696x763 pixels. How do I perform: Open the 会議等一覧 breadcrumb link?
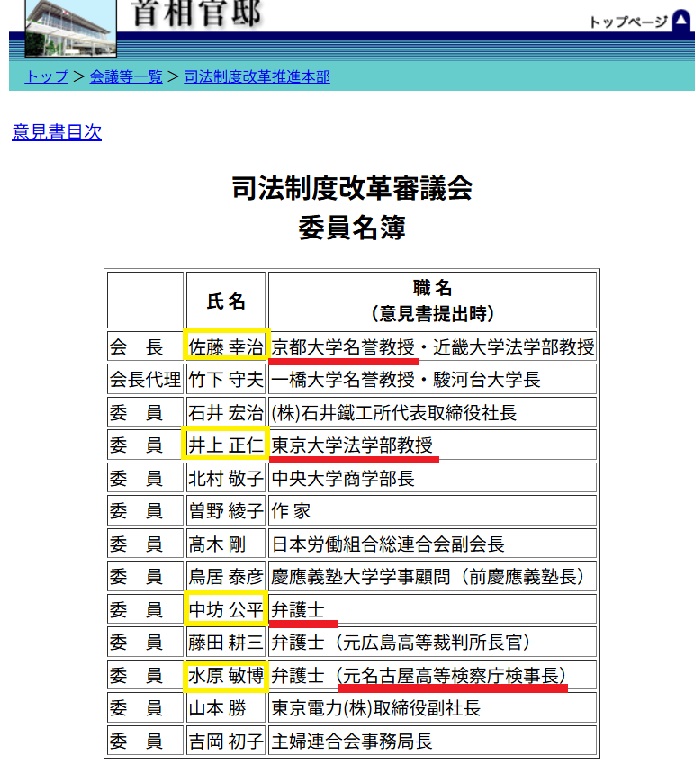(x=126, y=77)
